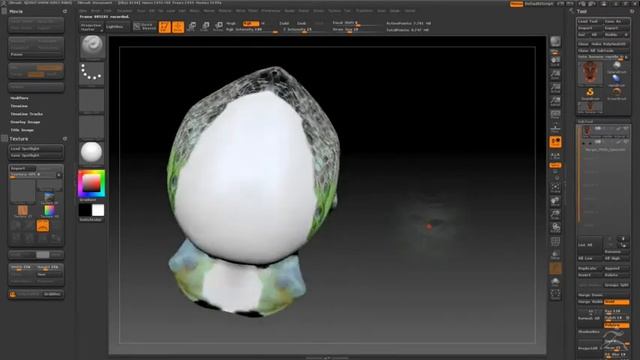Image resolution: width=640 pixels, height=360 pixels.
Task: Adjust the Z Intensity slider
Action: pos(302,30)
